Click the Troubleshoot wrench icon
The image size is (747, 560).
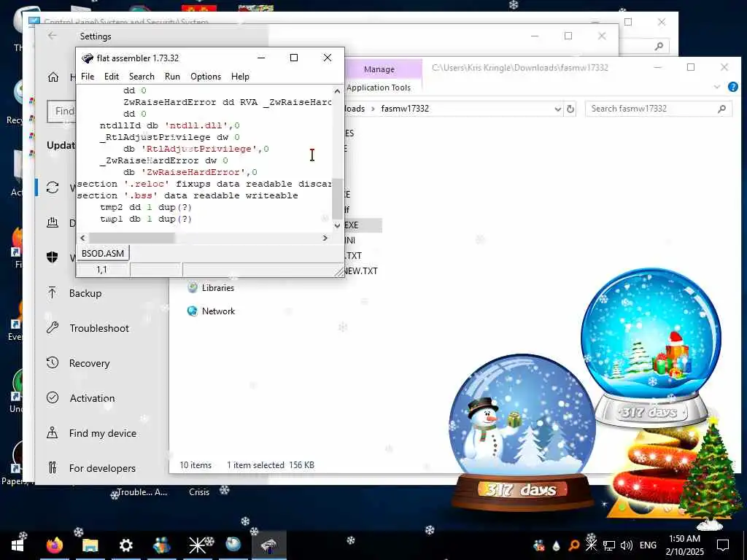[x=53, y=327]
